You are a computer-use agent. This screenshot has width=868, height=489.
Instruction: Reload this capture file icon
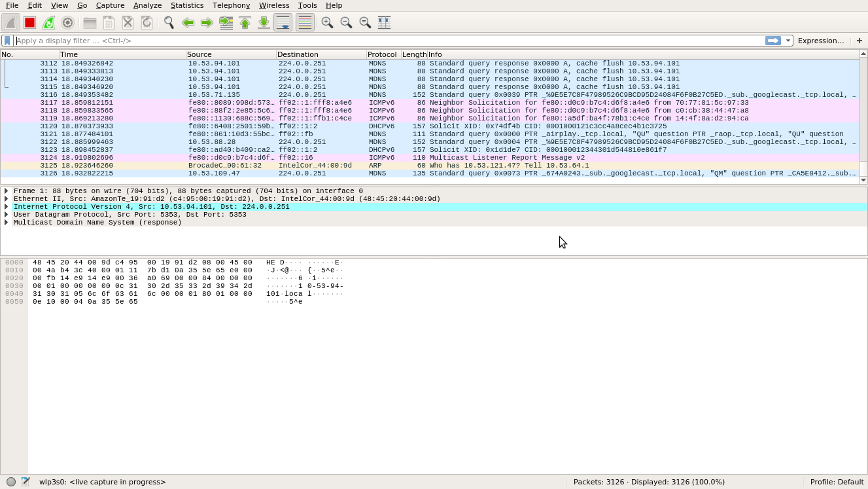[x=147, y=22]
